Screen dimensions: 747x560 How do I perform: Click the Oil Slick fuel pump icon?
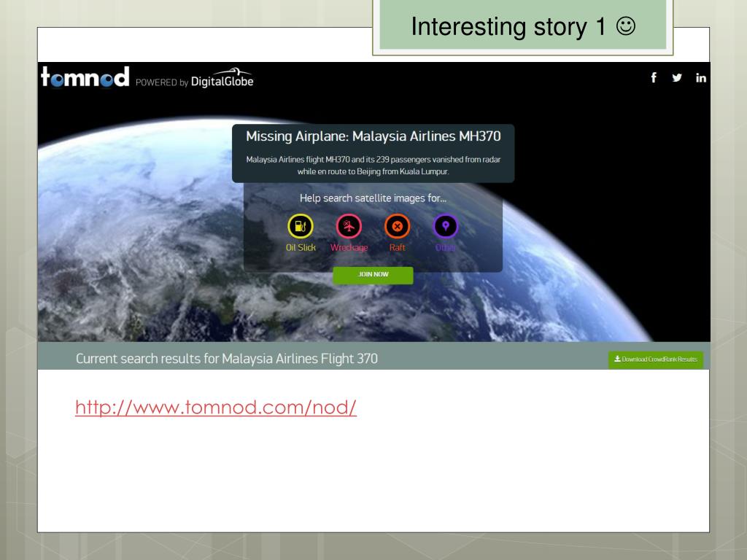(x=300, y=226)
